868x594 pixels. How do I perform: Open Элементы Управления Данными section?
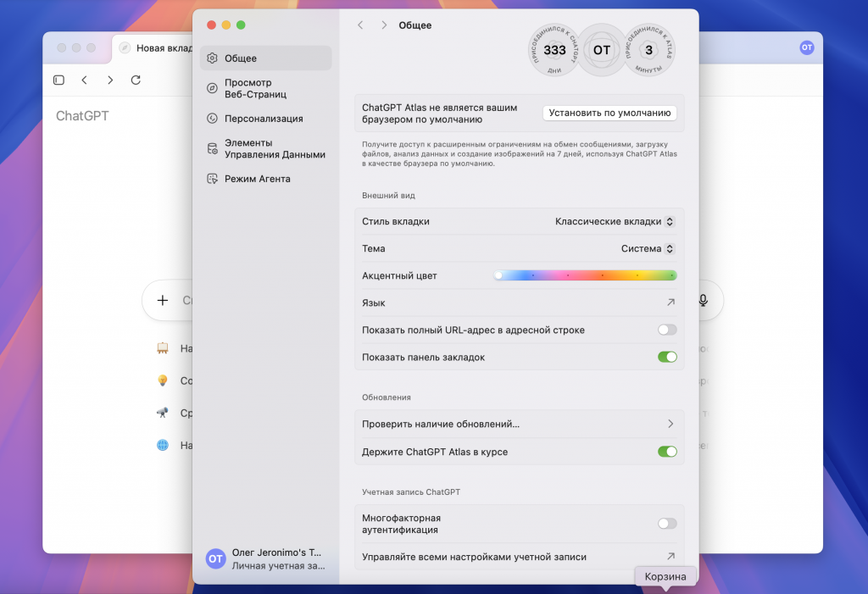point(265,148)
